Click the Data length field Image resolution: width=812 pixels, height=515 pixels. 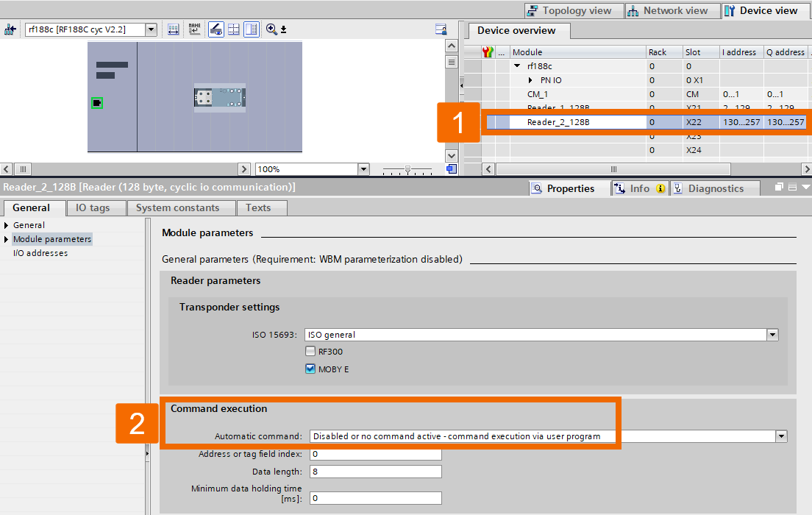(375, 472)
